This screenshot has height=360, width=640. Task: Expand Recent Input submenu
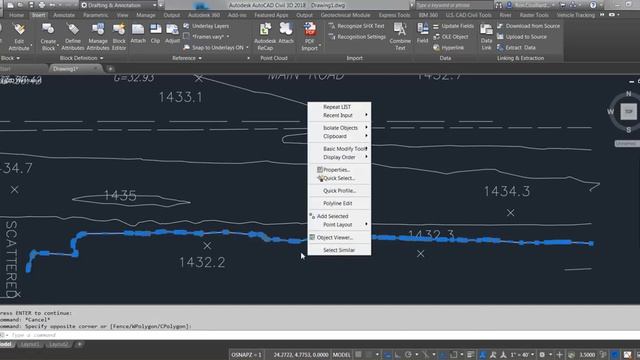point(339,115)
